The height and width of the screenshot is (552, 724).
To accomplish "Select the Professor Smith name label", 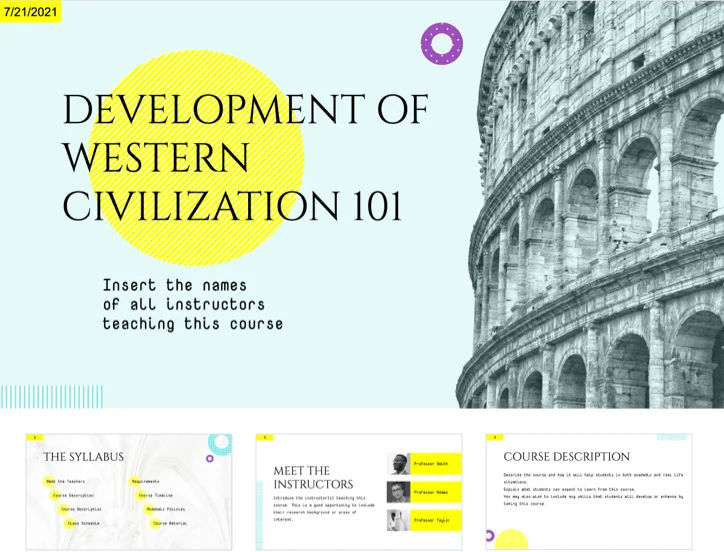I will click(436, 464).
